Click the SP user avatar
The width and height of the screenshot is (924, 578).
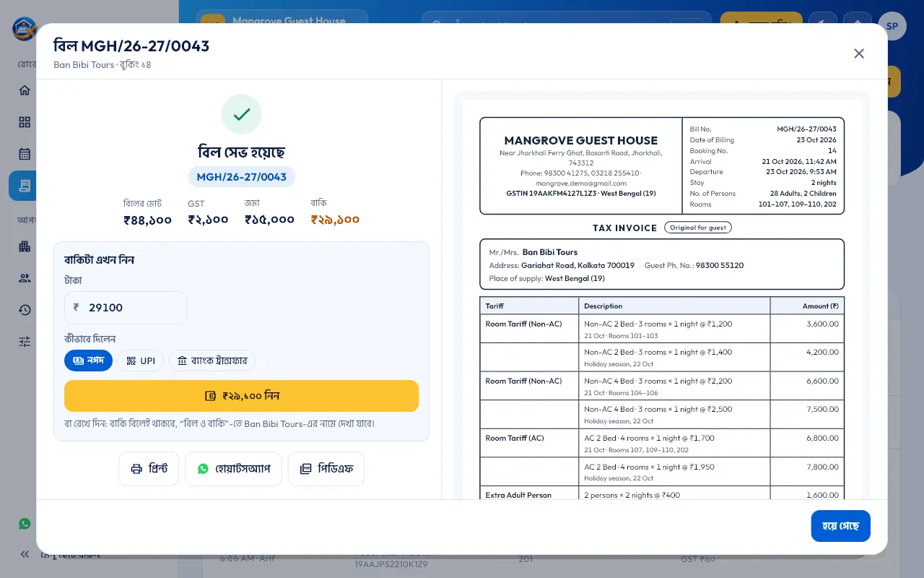tap(892, 26)
